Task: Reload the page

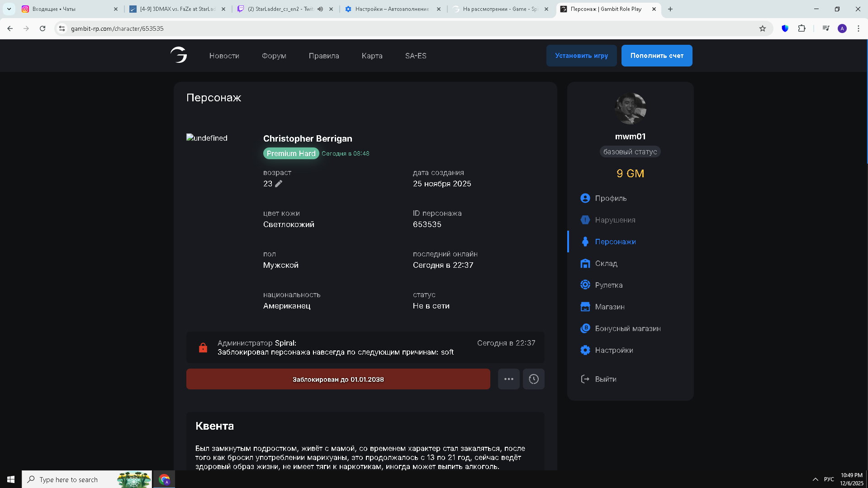Action: click(43, 28)
